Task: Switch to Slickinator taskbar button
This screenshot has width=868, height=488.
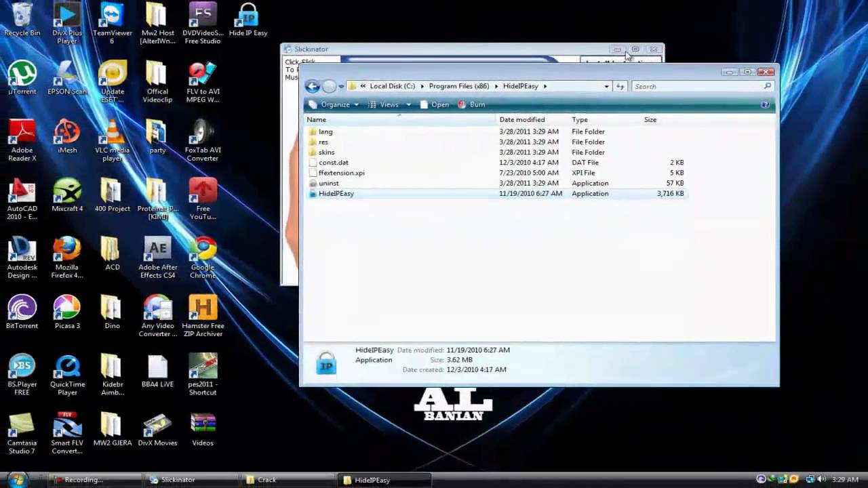Action: pyautogui.click(x=190, y=480)
